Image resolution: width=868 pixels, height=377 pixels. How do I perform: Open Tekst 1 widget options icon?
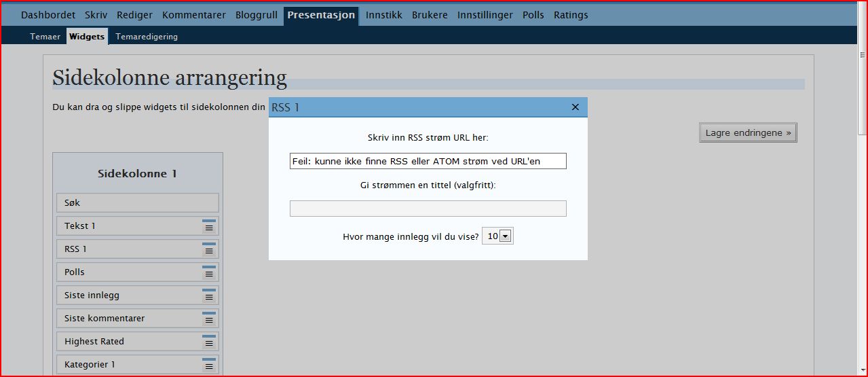[209, 226]
